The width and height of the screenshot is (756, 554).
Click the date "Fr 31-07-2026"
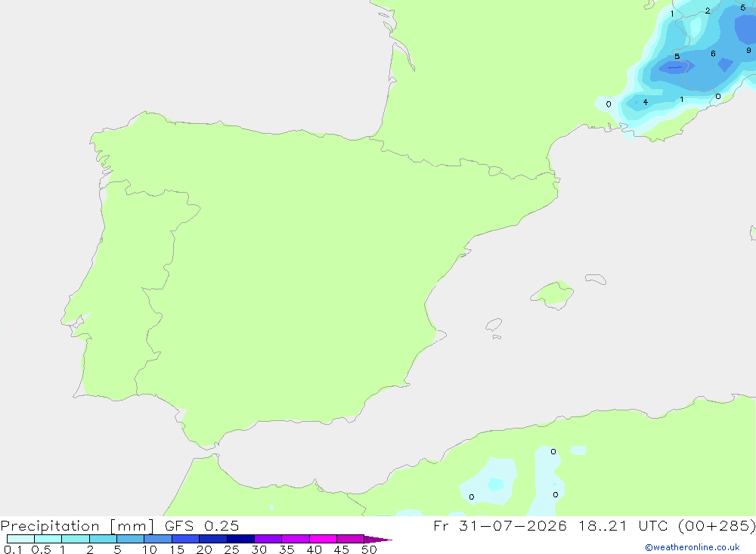coord(500,525)
